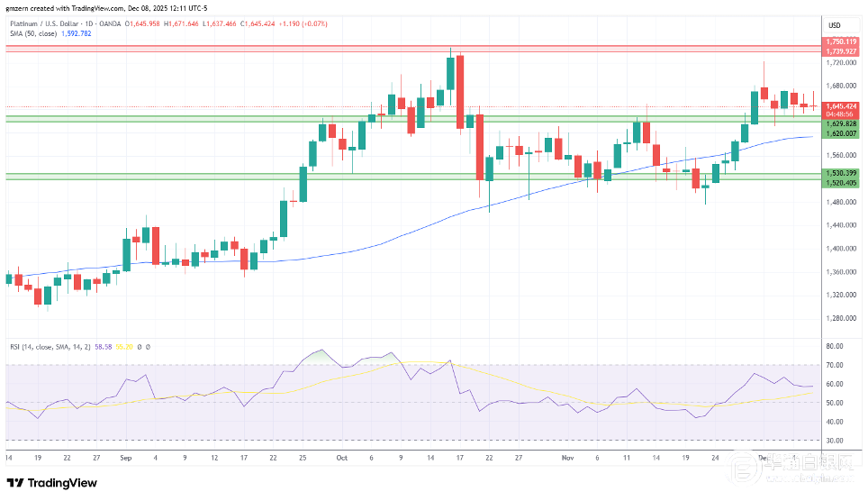Click the 1,629.828 green price label
The width and height of the screenshot is (868, 501).
pyautogui.click(x=840, y=123)
